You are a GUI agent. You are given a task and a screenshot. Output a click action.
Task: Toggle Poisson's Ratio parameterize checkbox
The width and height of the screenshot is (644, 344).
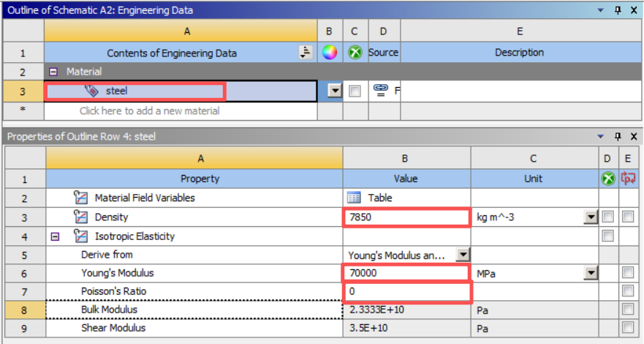pos(628,291)
